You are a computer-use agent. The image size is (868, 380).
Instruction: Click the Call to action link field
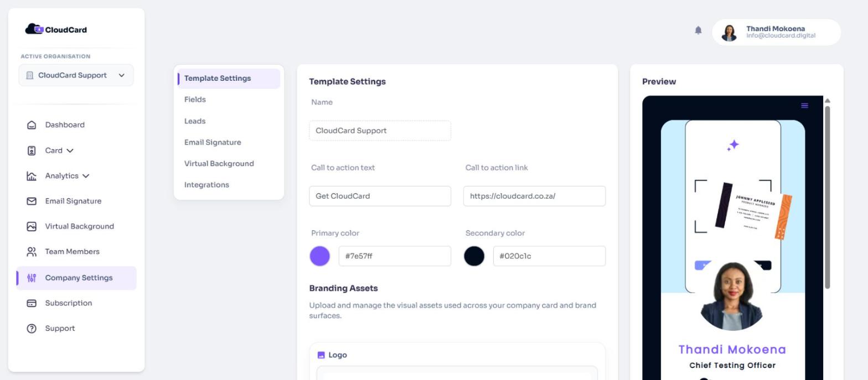tap(534, 196)
